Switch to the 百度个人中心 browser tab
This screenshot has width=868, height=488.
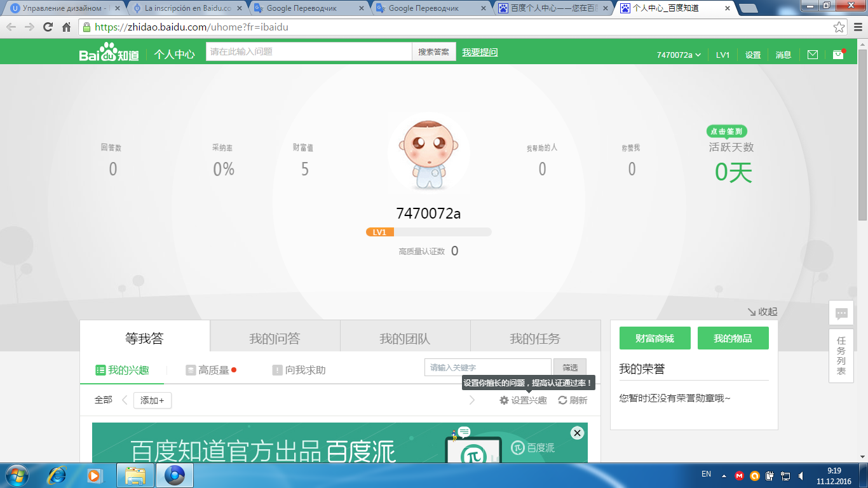[553, 8]
